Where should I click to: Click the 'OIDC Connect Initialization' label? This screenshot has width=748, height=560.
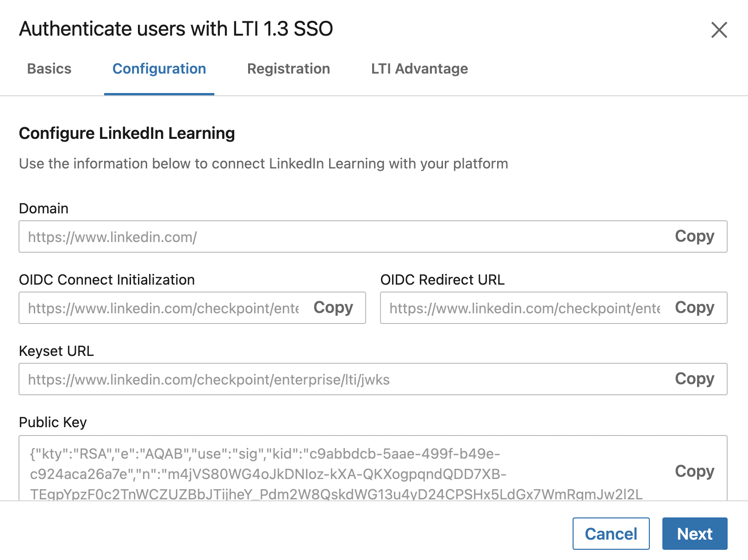click(107, 280)
